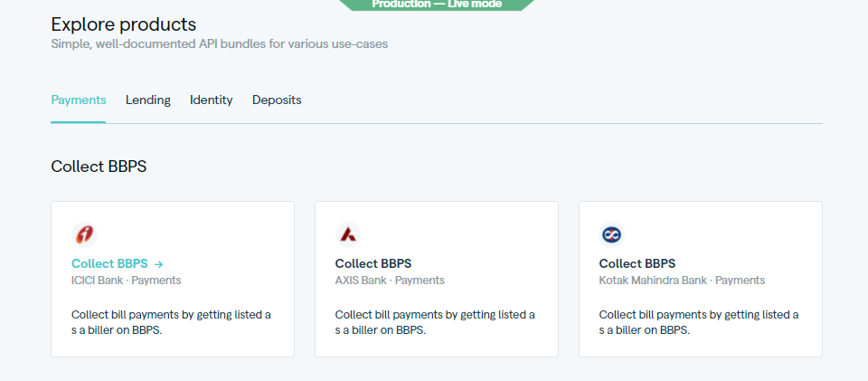Click the ICICI card bill payments description
868x381 pixels.
[171, 323]
